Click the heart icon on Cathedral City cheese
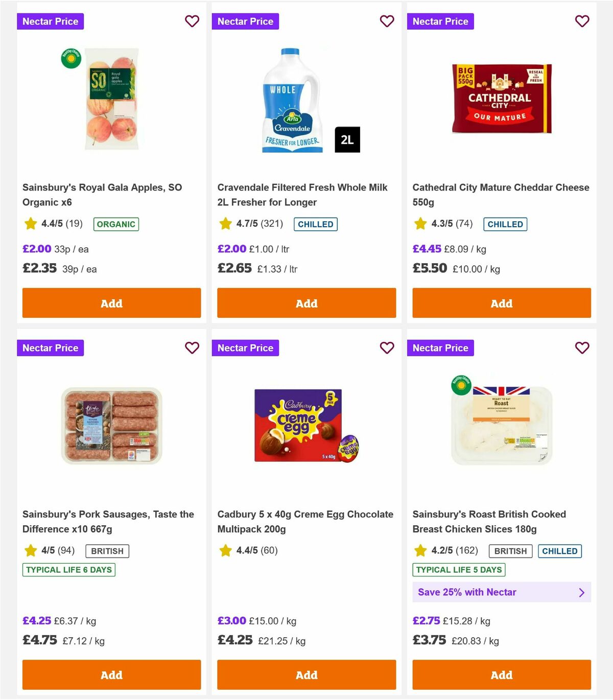Viewport: 613px width, 700px height. pyautogui.click(x=582, y=21)
